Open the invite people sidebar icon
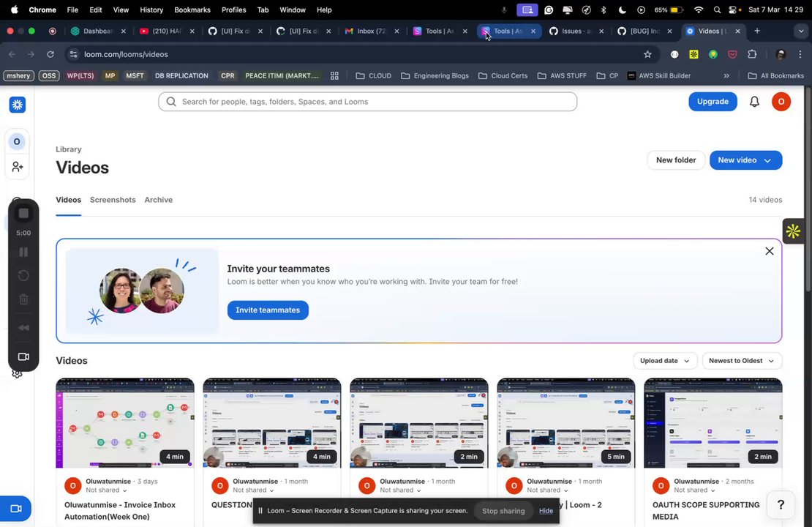Image resolution: width=812 pixels, height=527 pixels. click(17, 167)
